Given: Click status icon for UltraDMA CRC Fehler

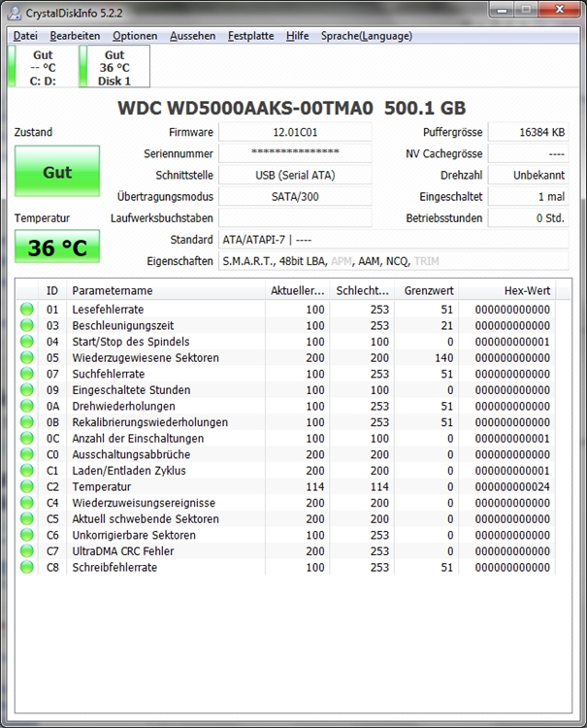Looking at the screenshot, I should (x=27, y=550).
